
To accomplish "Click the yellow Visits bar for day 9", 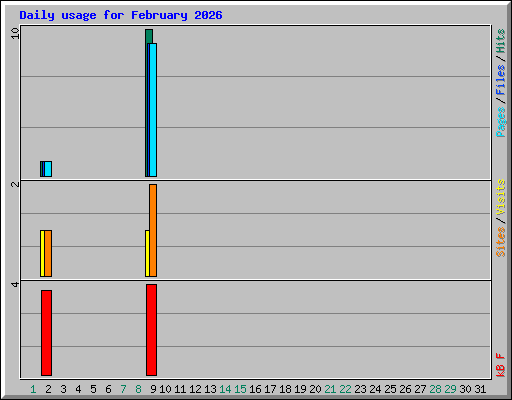I will tap(147, 253).
